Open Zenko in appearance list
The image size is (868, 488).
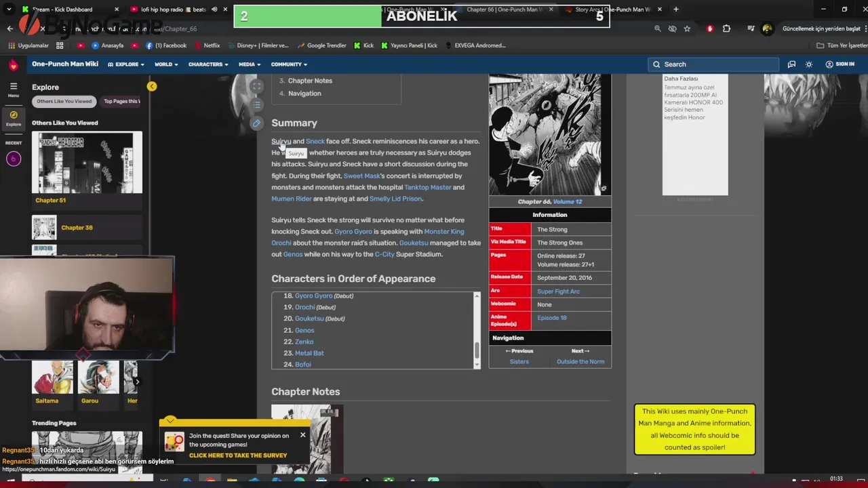pyautogui.click(x=304, y=342)
